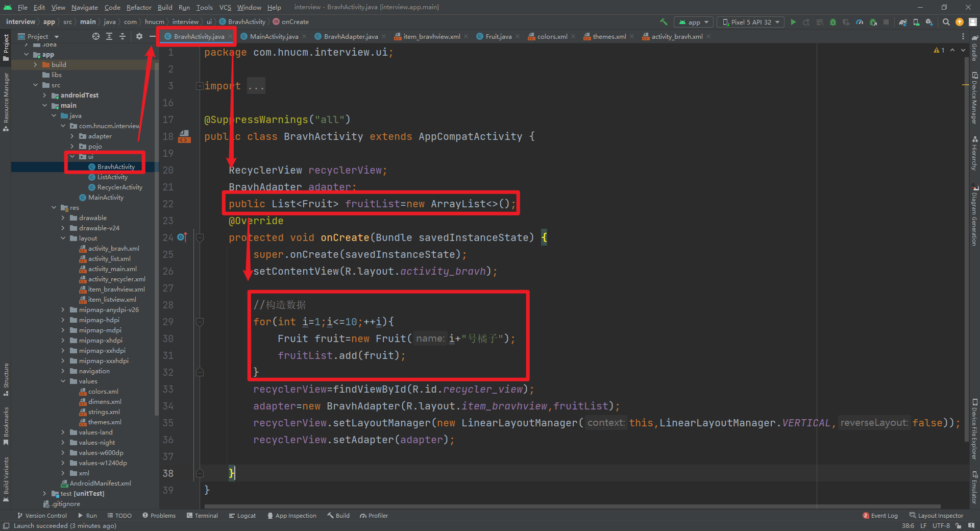Toggle Device File Explorer tool window

pos(974,429)
